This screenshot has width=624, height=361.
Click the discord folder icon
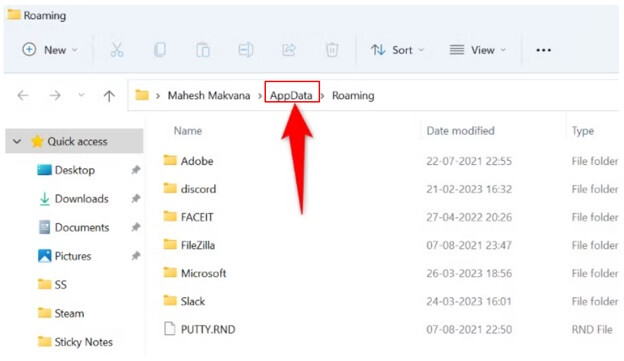pyautogui.click(x=170, y=188)
